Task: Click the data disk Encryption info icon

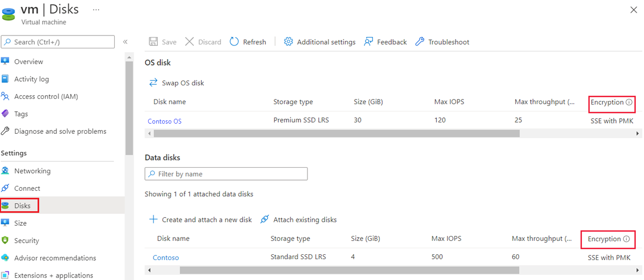Action: (x=626, y=239)
